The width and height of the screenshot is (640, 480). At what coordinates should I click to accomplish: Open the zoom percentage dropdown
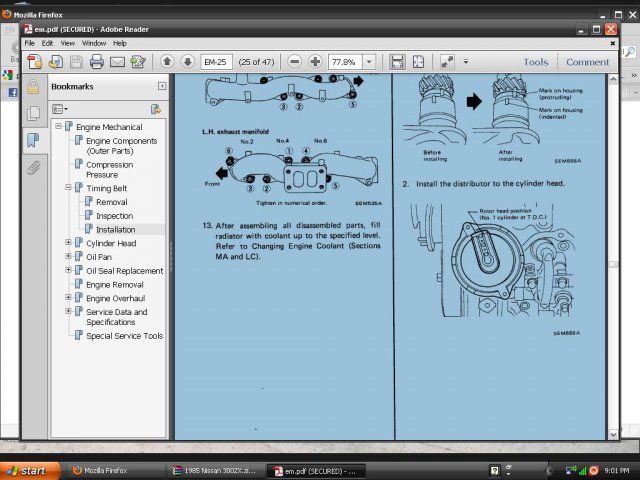pyautogui.click(x=369, y=62)
